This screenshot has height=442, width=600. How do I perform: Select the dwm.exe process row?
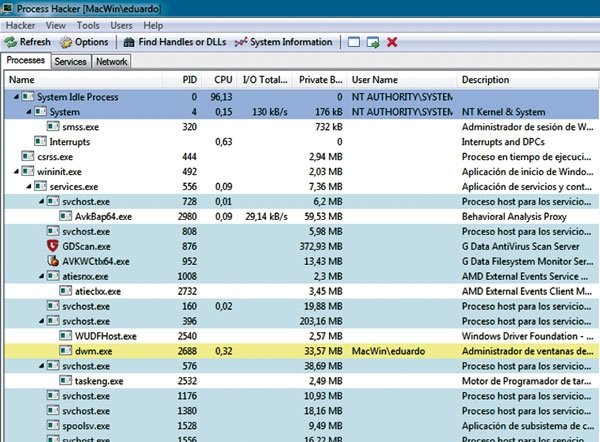coord(302,351)
